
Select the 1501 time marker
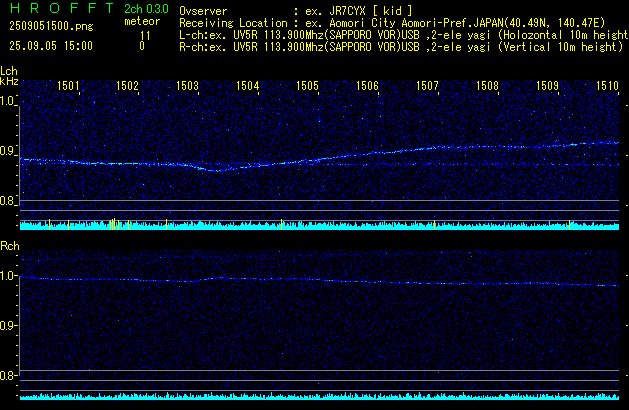click(68, 86)
